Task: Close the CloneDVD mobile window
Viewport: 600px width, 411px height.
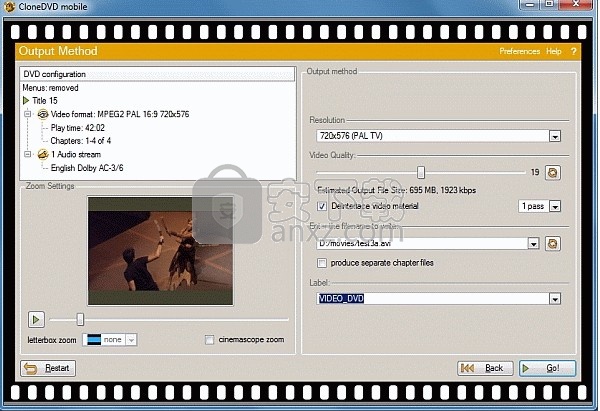Action: [x=576, y=5]
